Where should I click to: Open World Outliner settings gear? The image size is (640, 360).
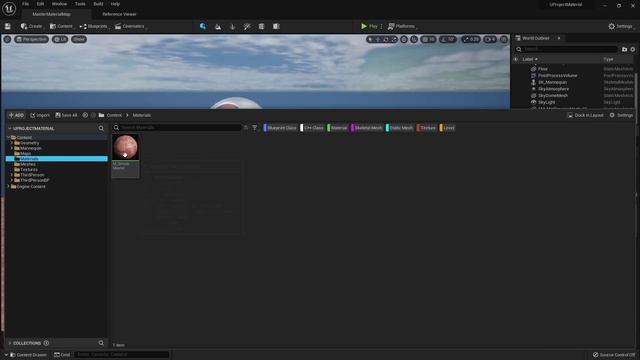pyautogui.click(x=633, y=49)
